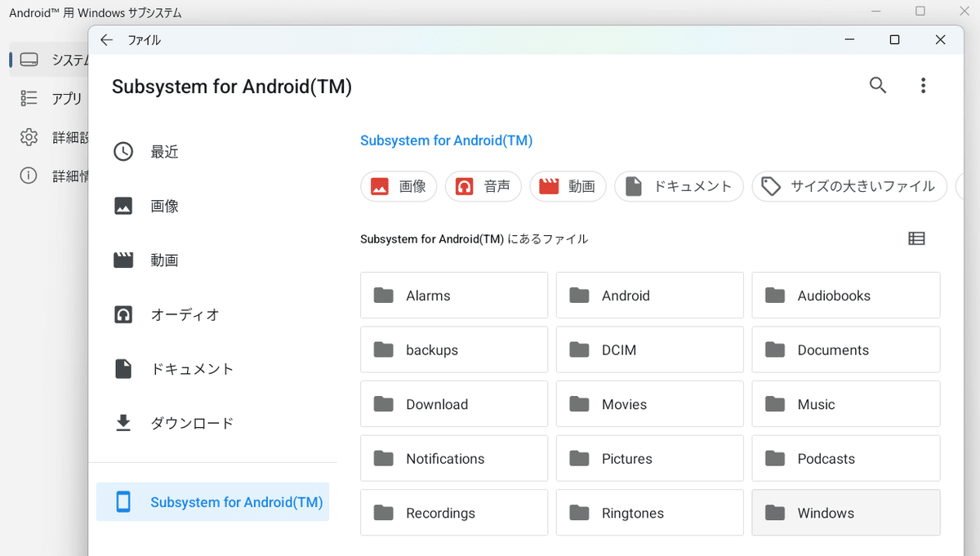This screenshot has height=556, width=980.
Task: Click gear icon in WSA settings window
Action: click(x=29, y=137)
